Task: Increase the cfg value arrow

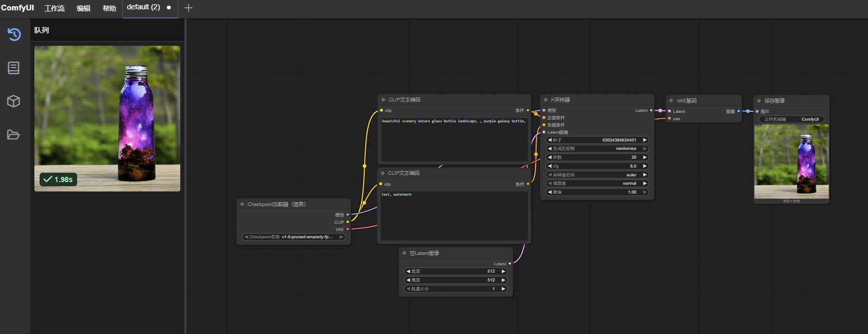Action: point(644,166)
